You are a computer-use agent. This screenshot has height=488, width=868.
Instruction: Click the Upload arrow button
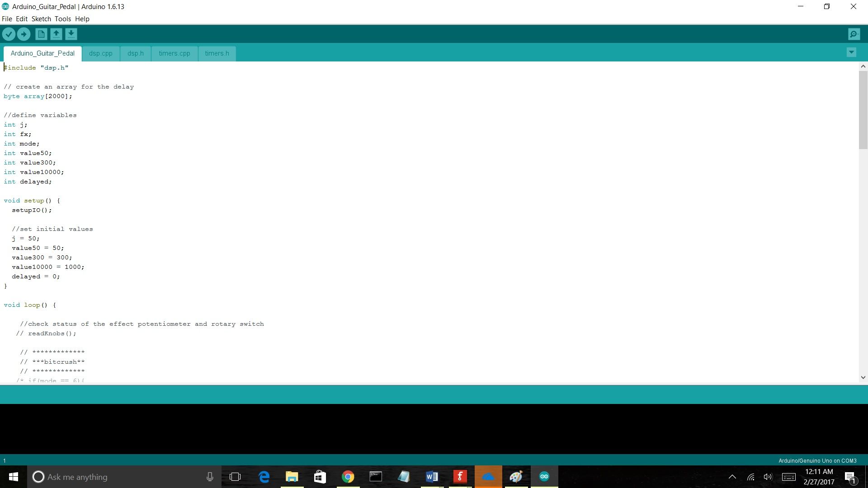[24, 34]
